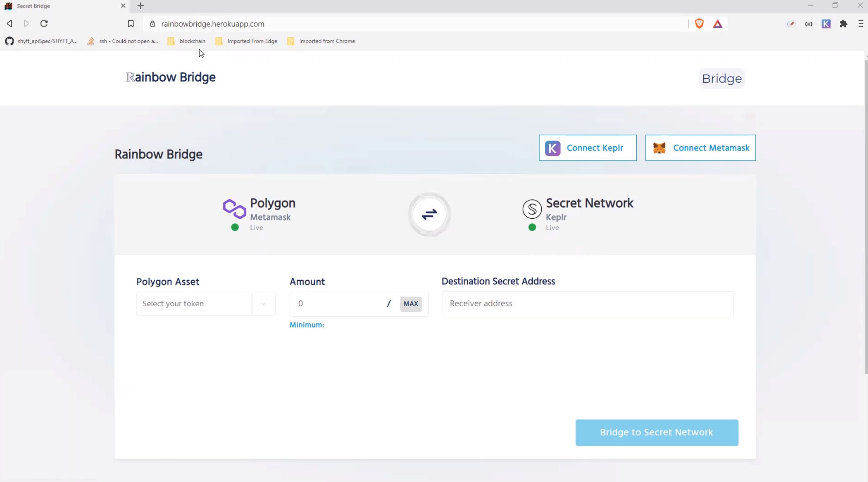This screenshot has width=868, height=482.
Task: Open the Select your token dropdown
Action: [x=206, y=304]
